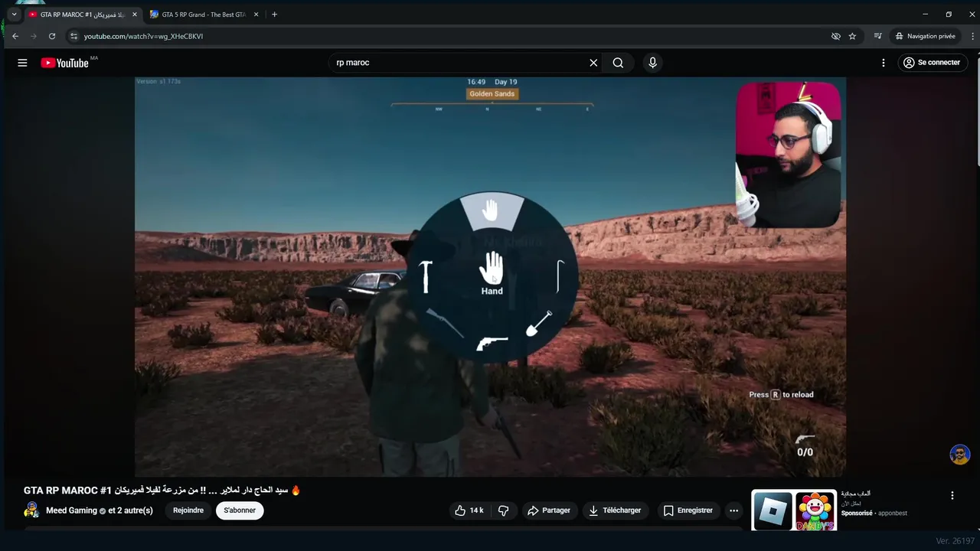Go to YouTube home via the logo
The width and height of the screenshot is (980, 551).
tap(65, 63)
